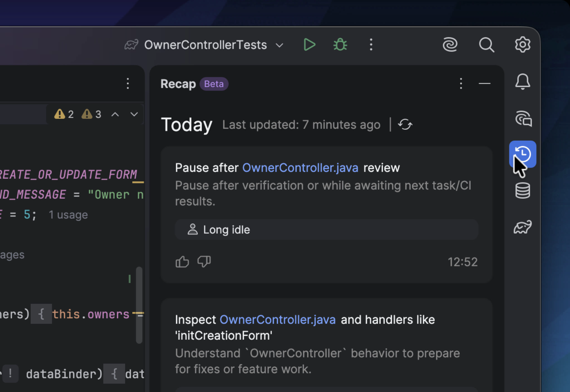Start debugging with the bug icon
This screenshot has height=392, width=570.
click(340, 45)
